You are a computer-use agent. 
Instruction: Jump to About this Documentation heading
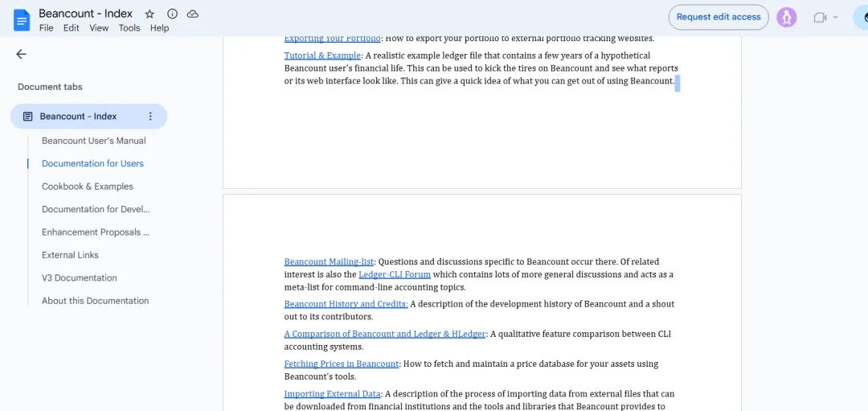point(95,301)
